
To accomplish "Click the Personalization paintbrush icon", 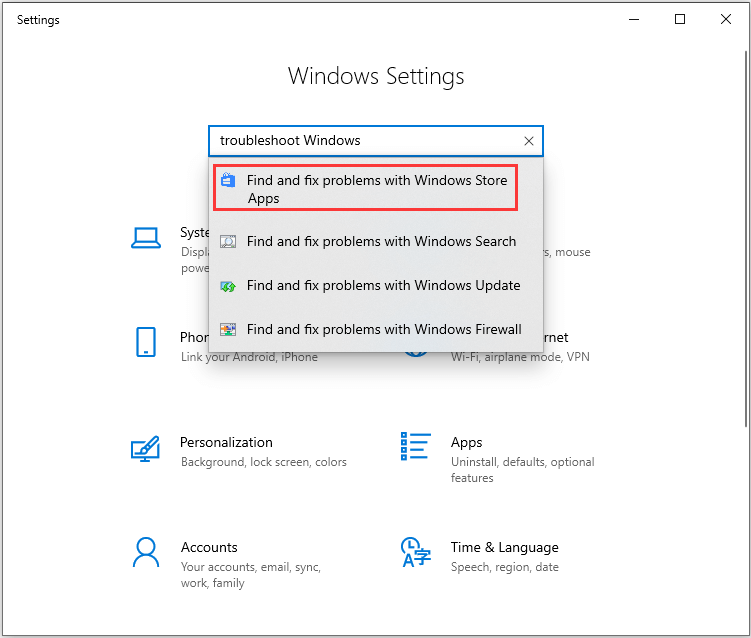I will 145,448.
